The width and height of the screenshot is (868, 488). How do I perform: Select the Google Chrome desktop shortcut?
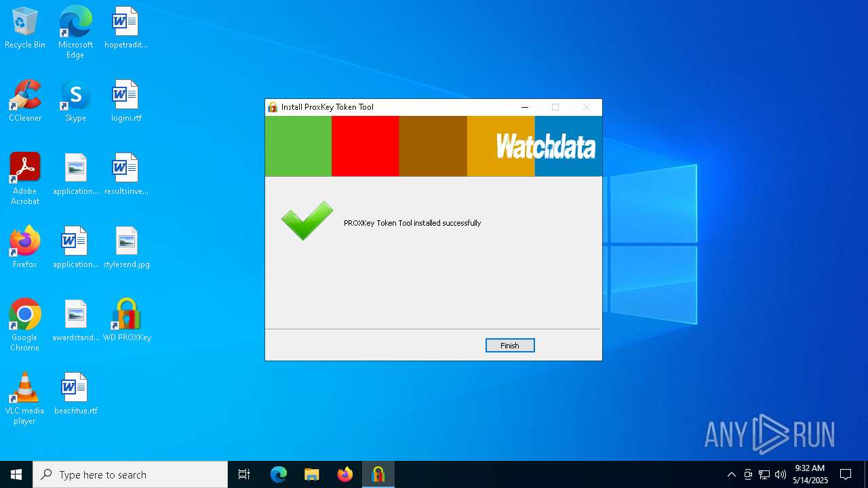click(25, 325)
